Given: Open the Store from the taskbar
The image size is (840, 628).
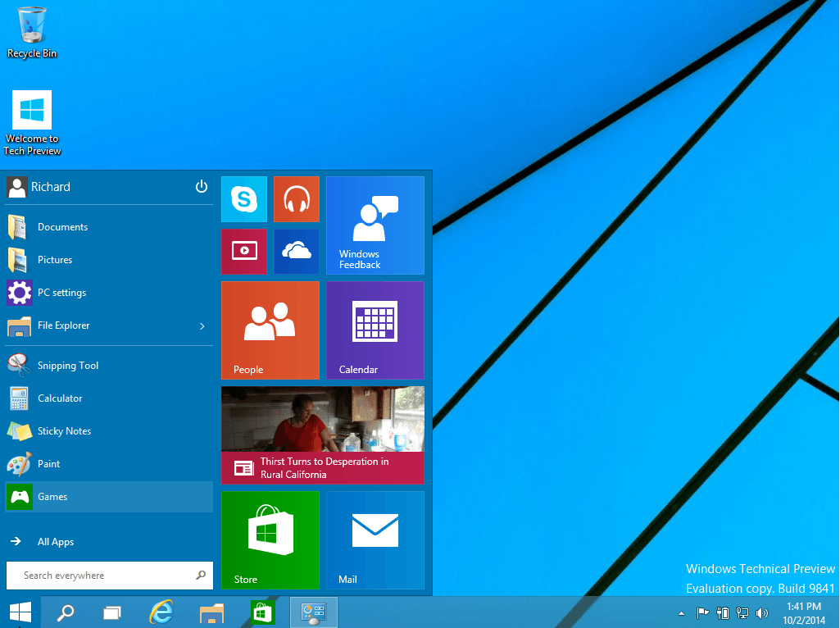Looking at the screenshot, I should point(262,612).
